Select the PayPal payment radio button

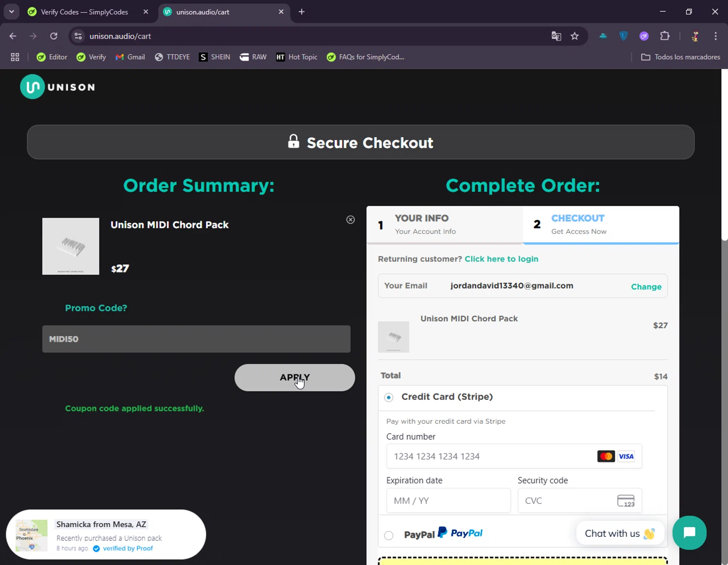pos(389,535)
